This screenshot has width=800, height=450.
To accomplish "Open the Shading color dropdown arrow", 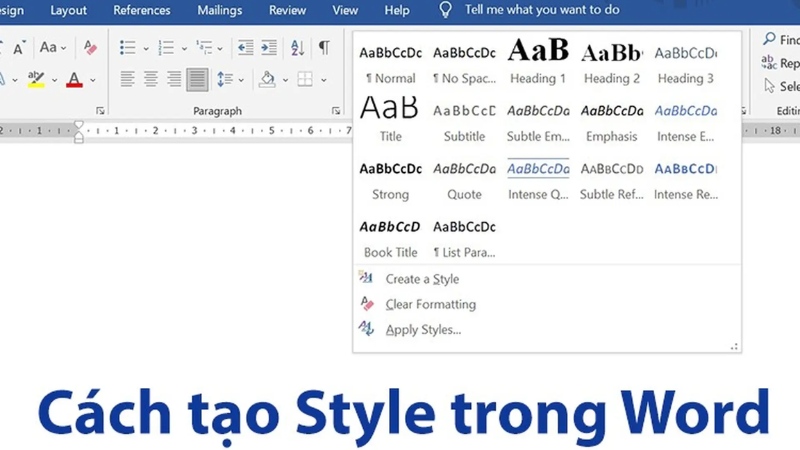I will coord(285,80).
